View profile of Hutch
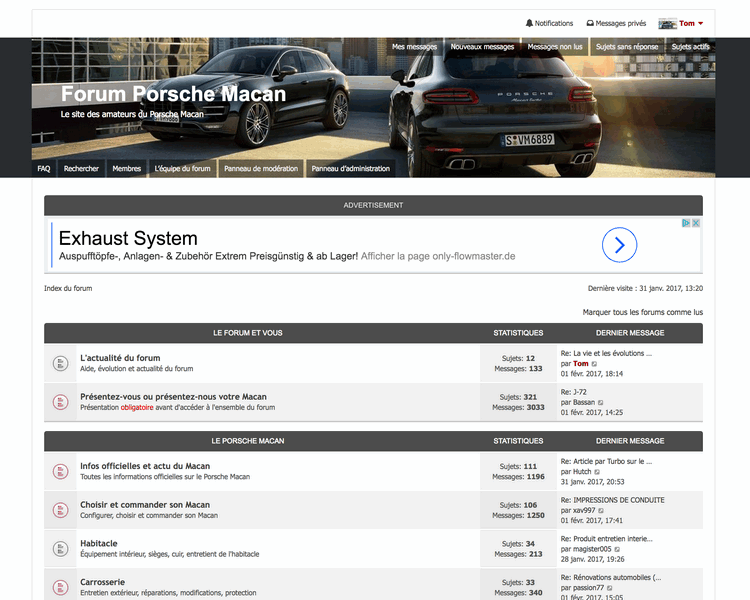 coord(582,472)
